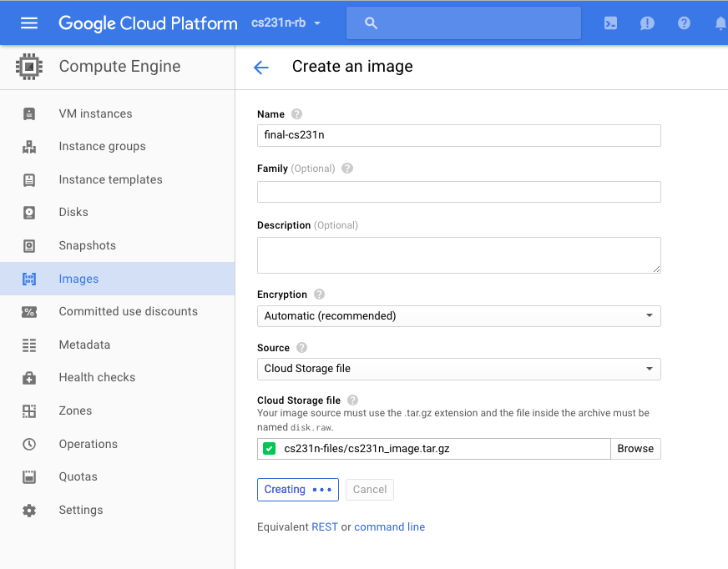Open the Source dropdown menu

pyautogui.click(x=458, y=369)
